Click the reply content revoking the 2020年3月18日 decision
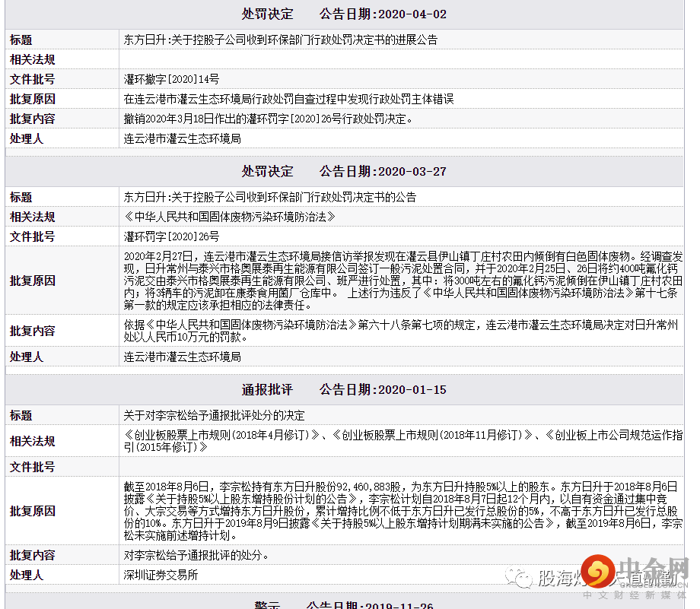Screen dimensions: 700x609 pos(268,119)
